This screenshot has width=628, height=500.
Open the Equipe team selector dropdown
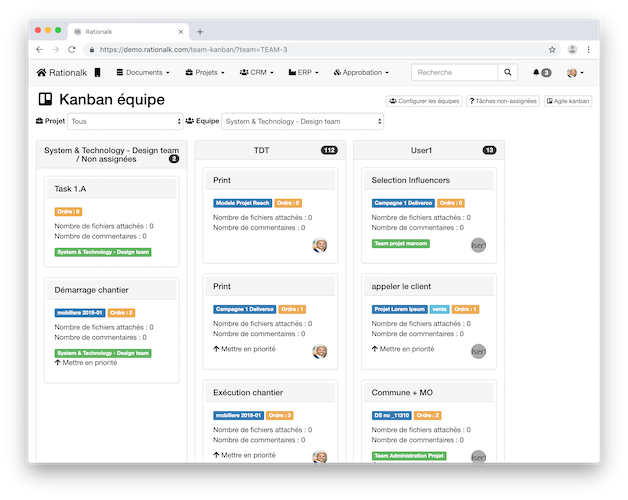[303, 121]
